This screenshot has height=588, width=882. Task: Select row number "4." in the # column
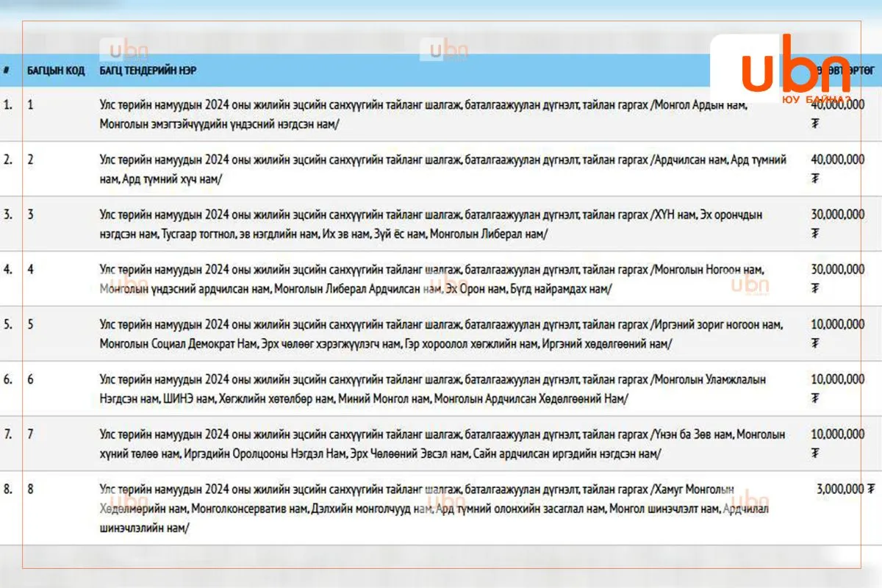point(8,270)
